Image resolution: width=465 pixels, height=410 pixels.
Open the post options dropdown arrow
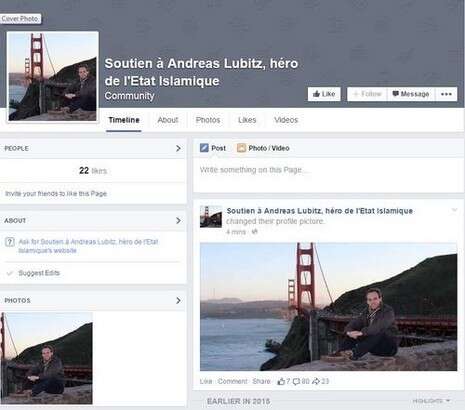tap(454, 210)
